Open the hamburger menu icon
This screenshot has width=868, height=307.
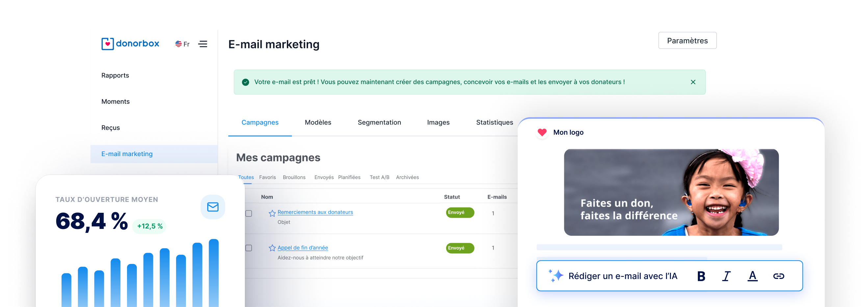[202, 44]
